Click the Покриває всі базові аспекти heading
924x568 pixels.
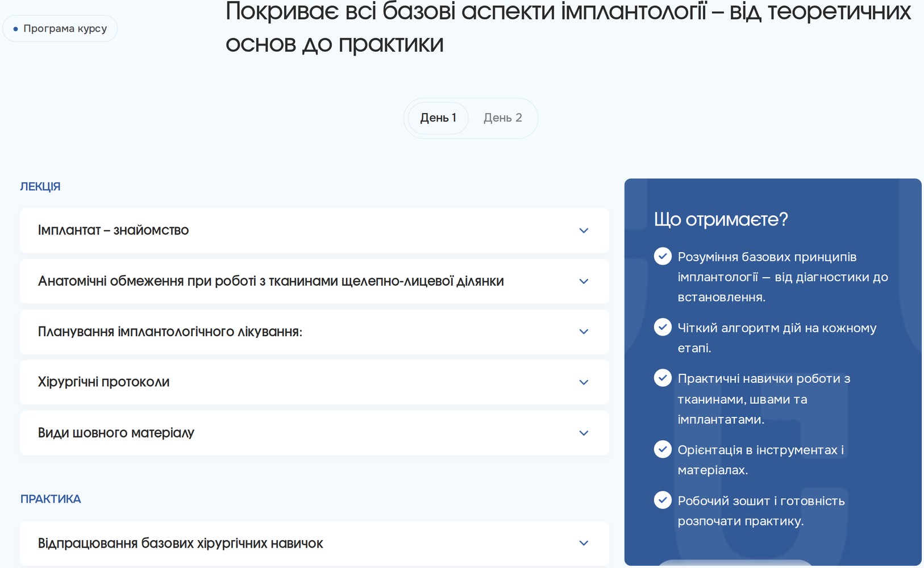coord(568,27)
